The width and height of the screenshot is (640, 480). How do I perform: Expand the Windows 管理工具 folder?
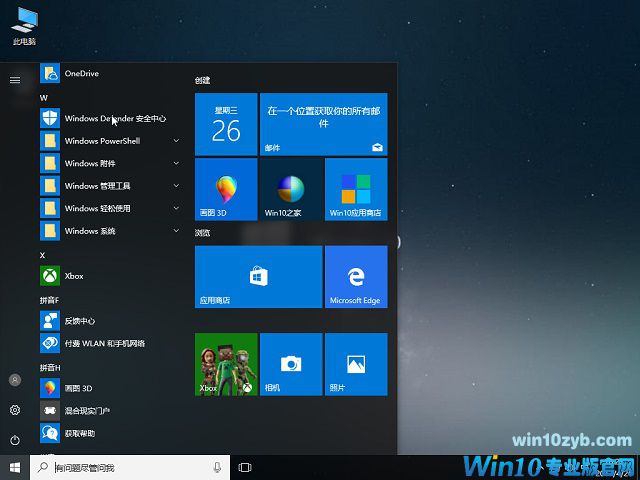(x=110, y=186)
